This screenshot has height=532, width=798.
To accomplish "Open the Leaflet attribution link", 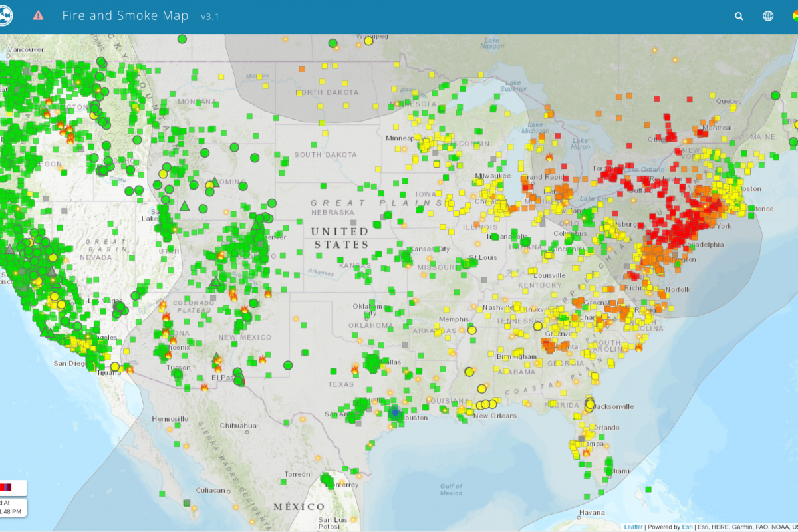I will 633,527.
